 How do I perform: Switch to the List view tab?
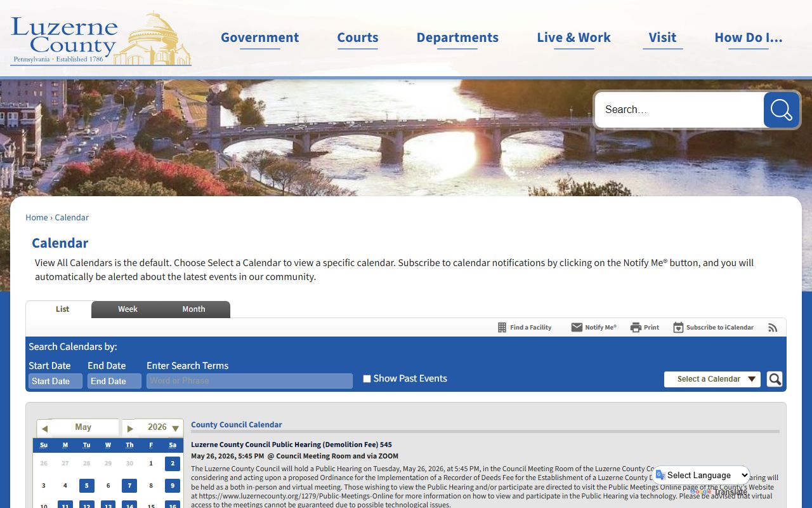[x=62, y=309]
